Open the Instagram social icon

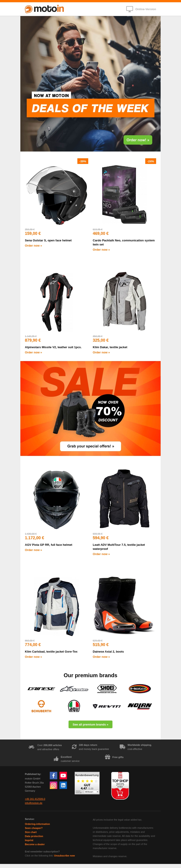(x=53, y=785)
